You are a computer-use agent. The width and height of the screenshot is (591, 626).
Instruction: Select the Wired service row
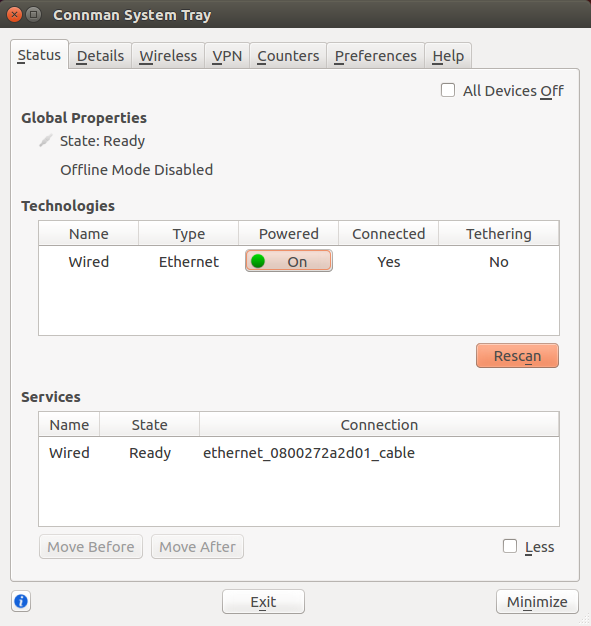(299, 453)
